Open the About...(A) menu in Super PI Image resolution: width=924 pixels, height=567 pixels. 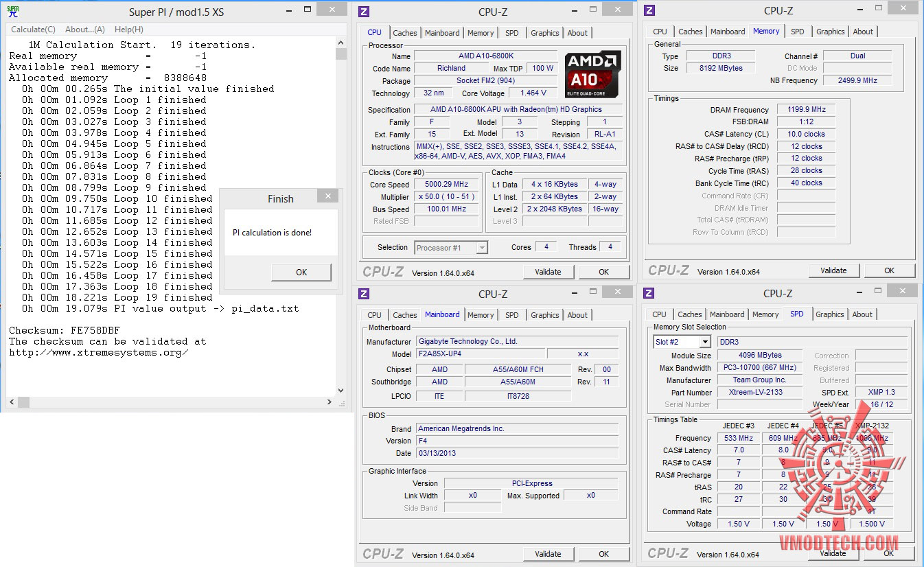click(x=85, y=30)
